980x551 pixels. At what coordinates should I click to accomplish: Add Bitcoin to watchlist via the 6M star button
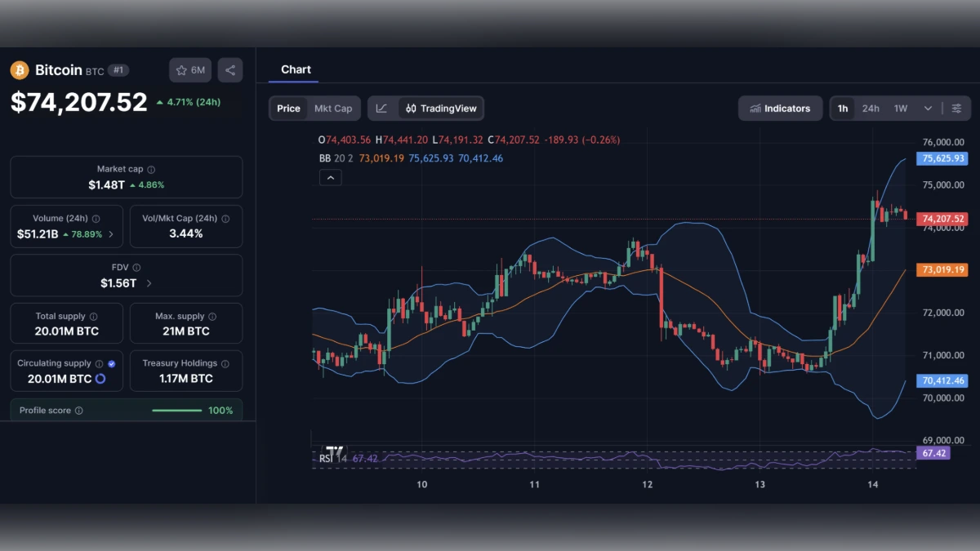coord(189,70)
